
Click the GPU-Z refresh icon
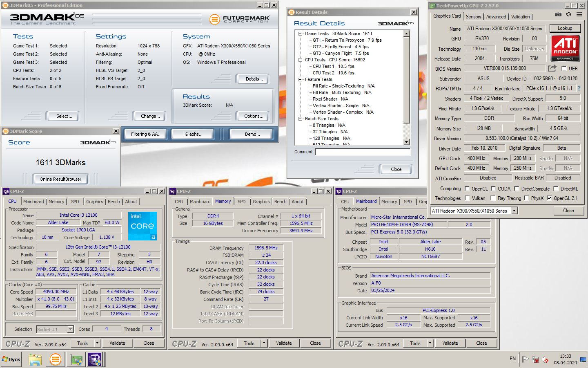coord(568,14)
